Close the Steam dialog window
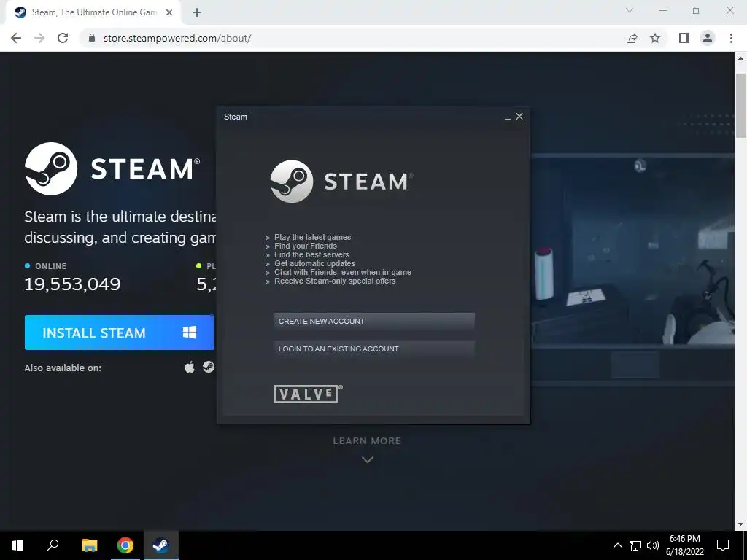 [x=519, y=117]
